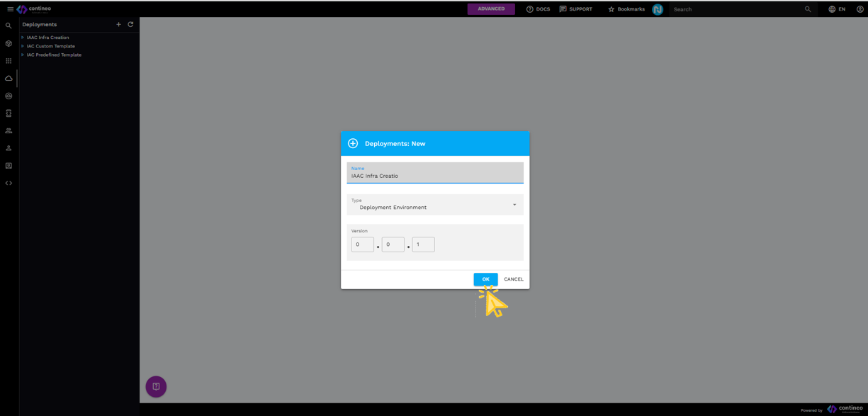
Task: Expand the IAAC Infra Creation tree node
Action: point(23,38)
